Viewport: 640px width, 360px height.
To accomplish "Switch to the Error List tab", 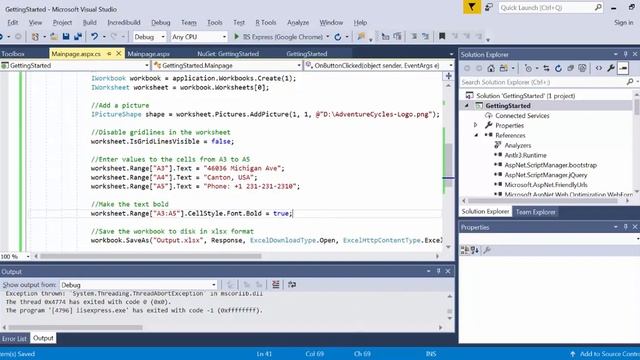I will click(14, 338).
